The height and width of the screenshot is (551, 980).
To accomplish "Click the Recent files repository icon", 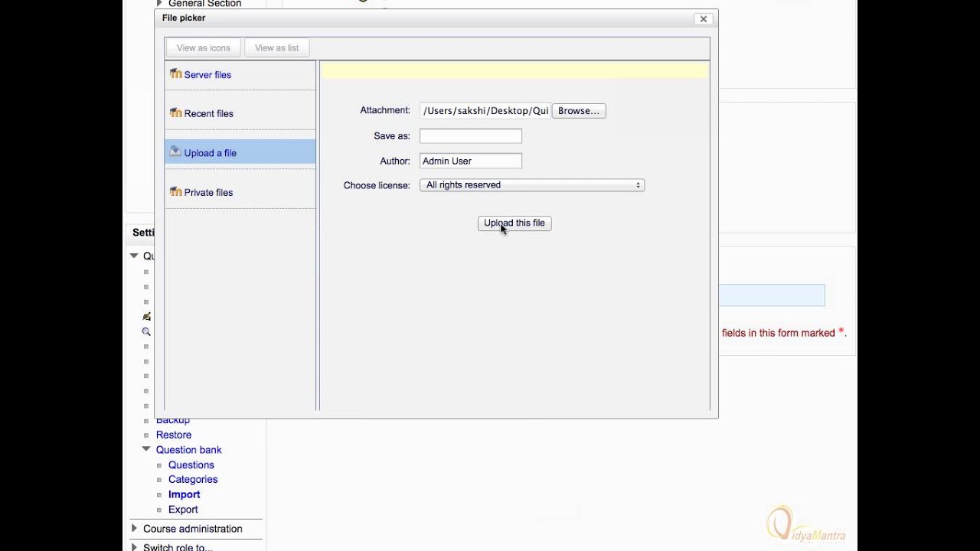I will click(x=176, y=113).
